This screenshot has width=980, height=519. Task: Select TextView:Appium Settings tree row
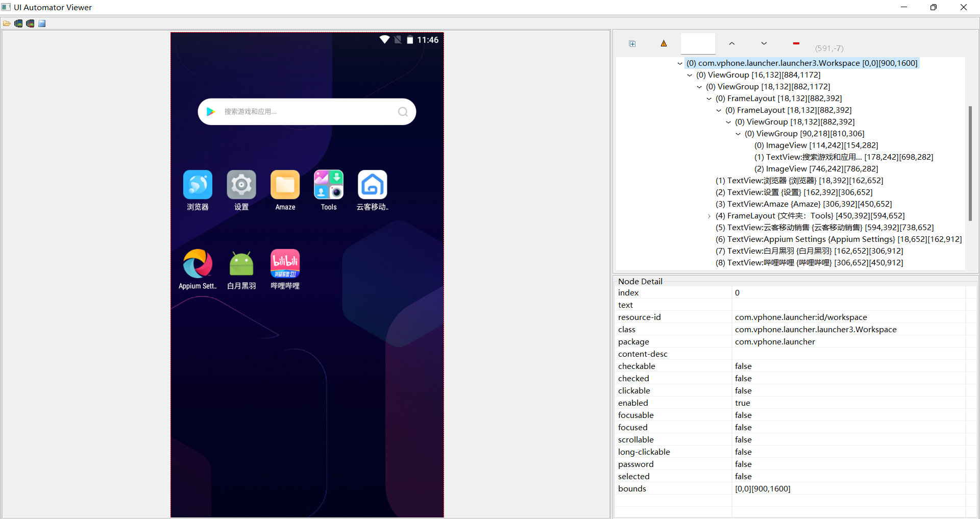point(838,239)
